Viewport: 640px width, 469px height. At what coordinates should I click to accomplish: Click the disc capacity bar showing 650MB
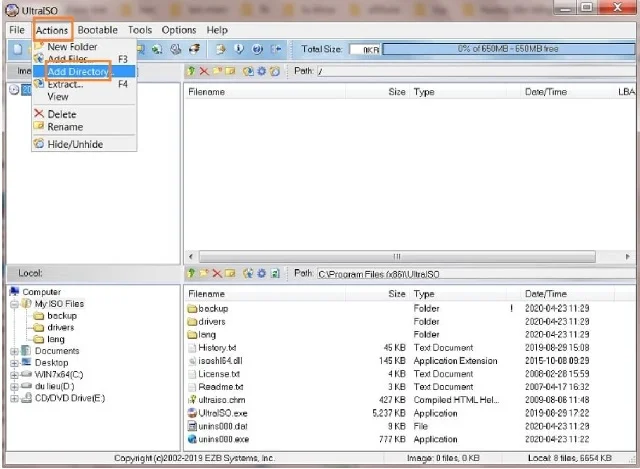(509, 49)
